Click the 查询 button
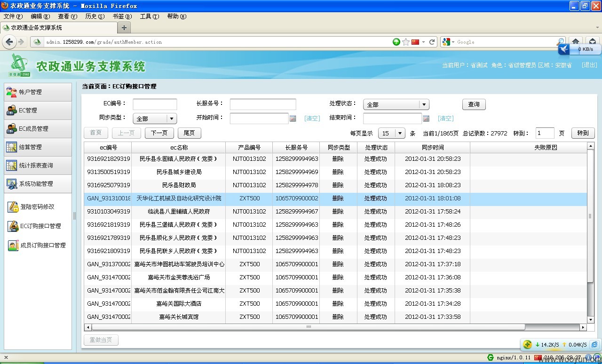602x364 pixels. tap(474, 104)
